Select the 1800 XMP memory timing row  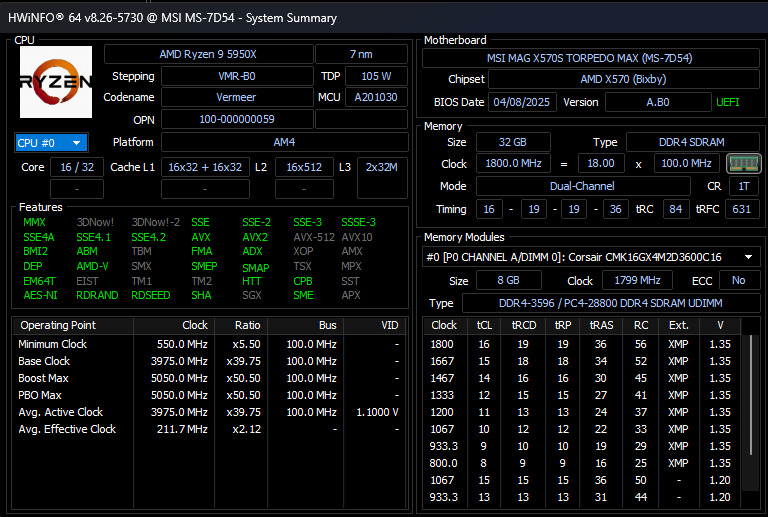[582, 345]
